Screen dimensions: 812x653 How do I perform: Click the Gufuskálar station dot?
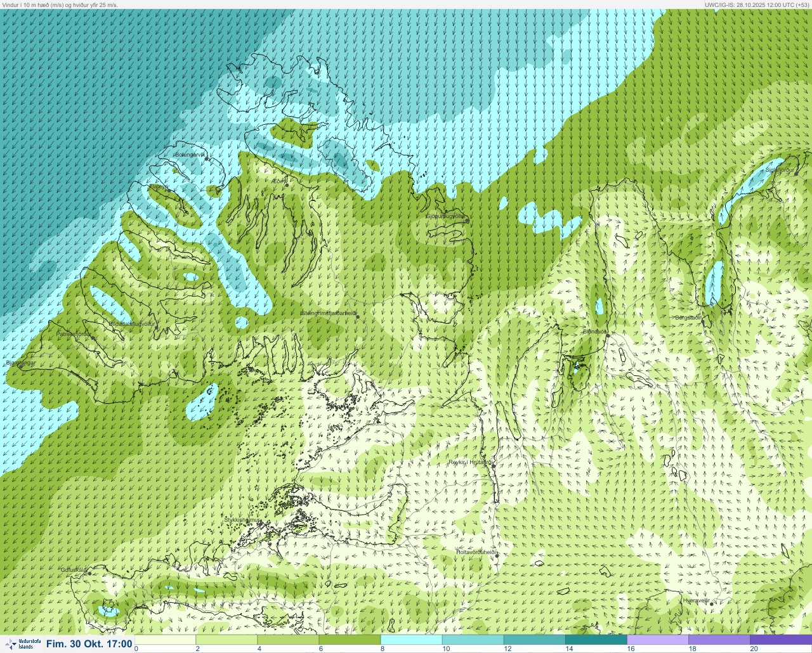click(89, 573)
